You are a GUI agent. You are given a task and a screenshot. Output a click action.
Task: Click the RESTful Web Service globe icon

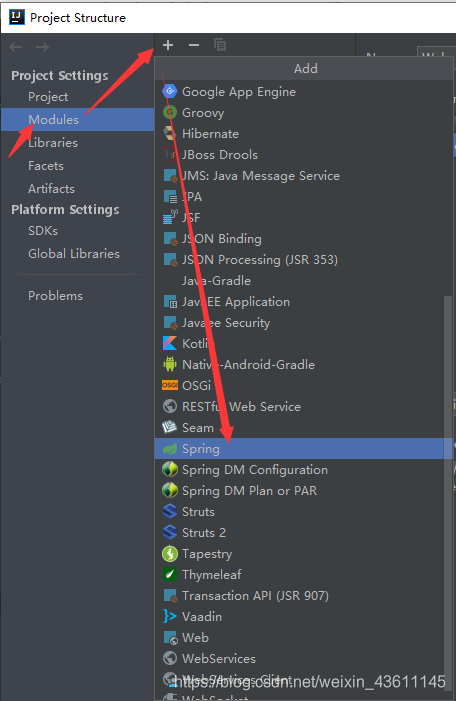pyautogui.click(x=170, y=406)
